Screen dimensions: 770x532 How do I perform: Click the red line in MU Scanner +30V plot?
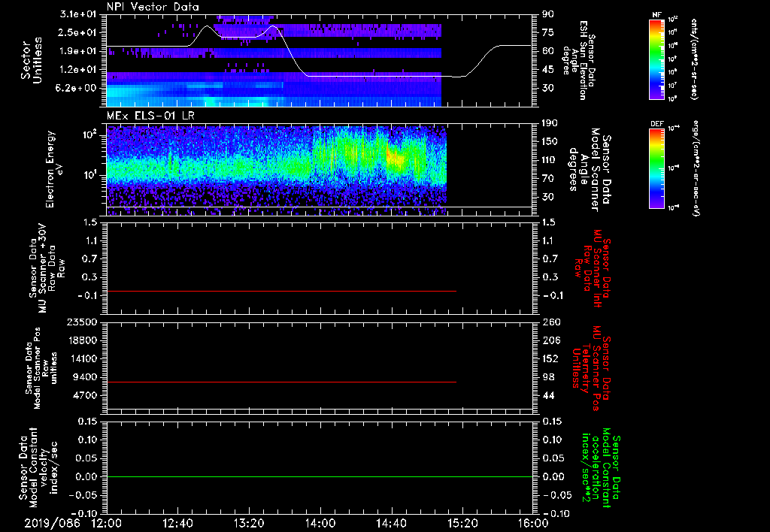pyautogui.click(x=281, y=291)
